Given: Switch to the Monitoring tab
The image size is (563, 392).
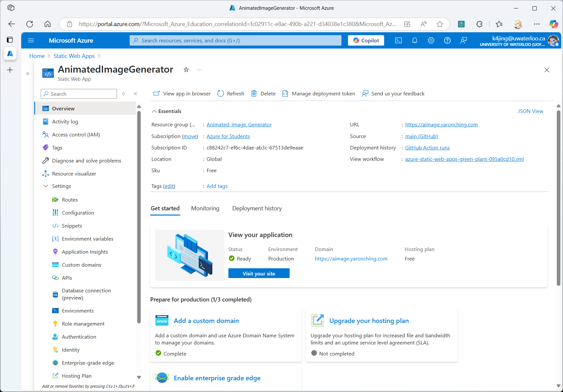Looking at the screenshot, I should [x=205, y=208].
